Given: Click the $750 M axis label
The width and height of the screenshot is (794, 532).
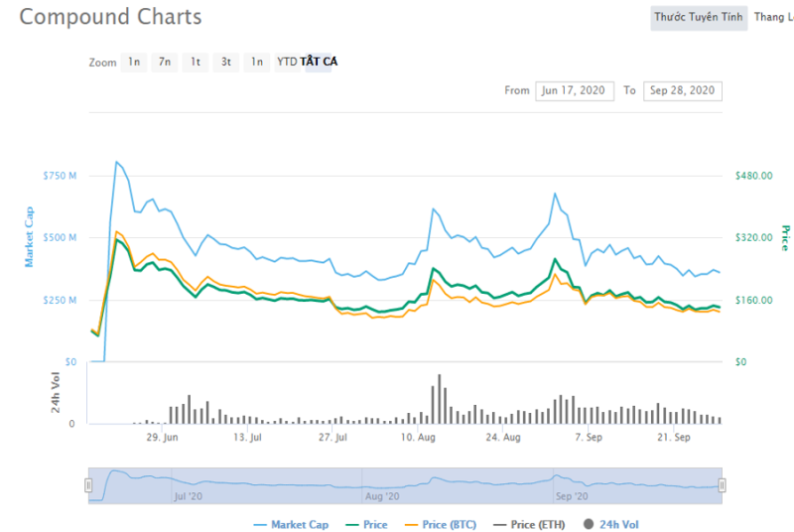Looking at the screenshot, I should (x=60, y=176).
